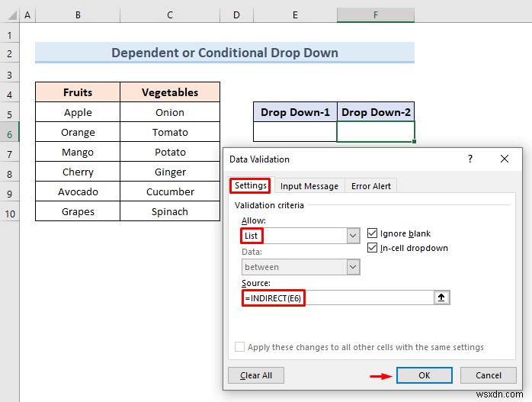Select the Cucumber cell
532x402 pixels.
tap(170, 191)
